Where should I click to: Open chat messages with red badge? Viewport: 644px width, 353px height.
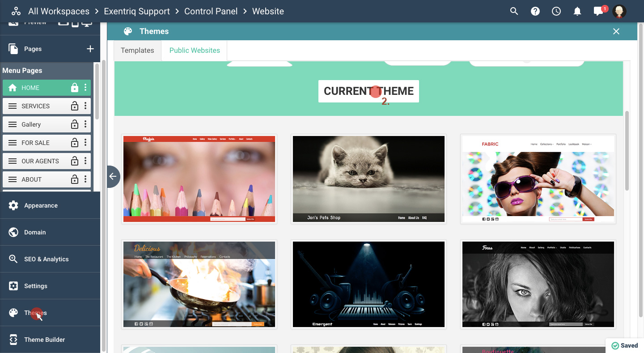tap(599, 12)
